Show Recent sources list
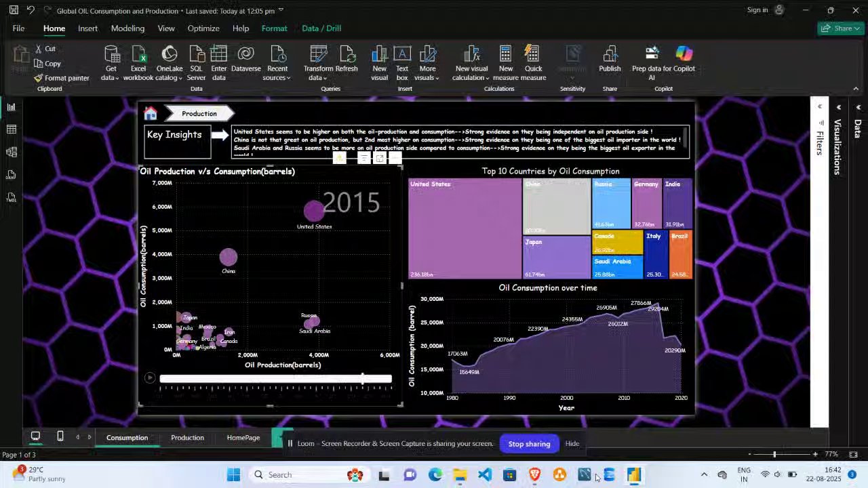 [x=277, y=63]
